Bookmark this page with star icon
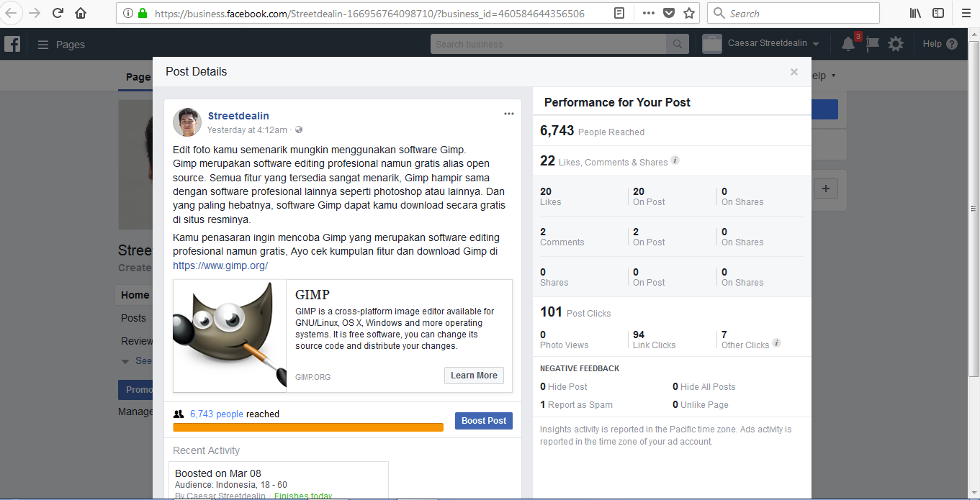Screen dimensions: 980x500 (x=689, y=13)
